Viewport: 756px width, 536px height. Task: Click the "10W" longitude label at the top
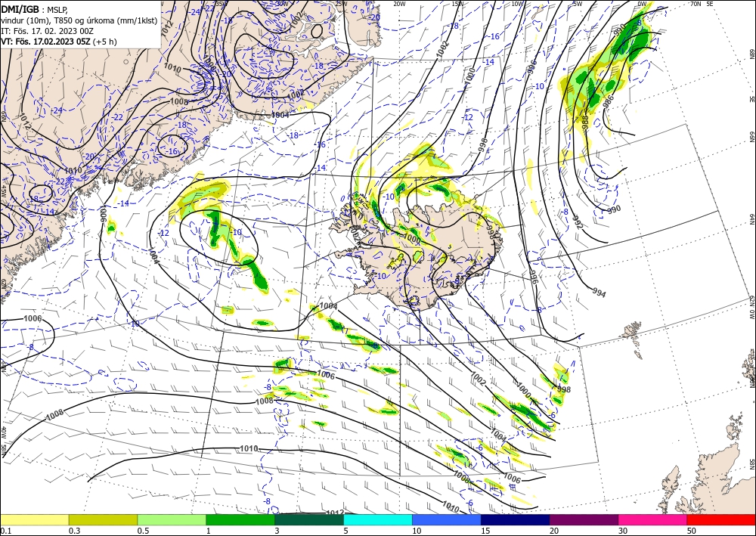[x=517, y=4]
